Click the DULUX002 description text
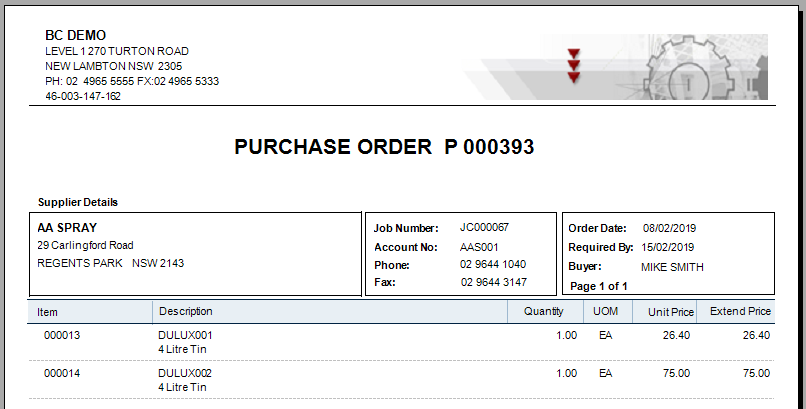The height and width of the screenshot is (409, 806). pyautogui.click(x=185, y=373)
